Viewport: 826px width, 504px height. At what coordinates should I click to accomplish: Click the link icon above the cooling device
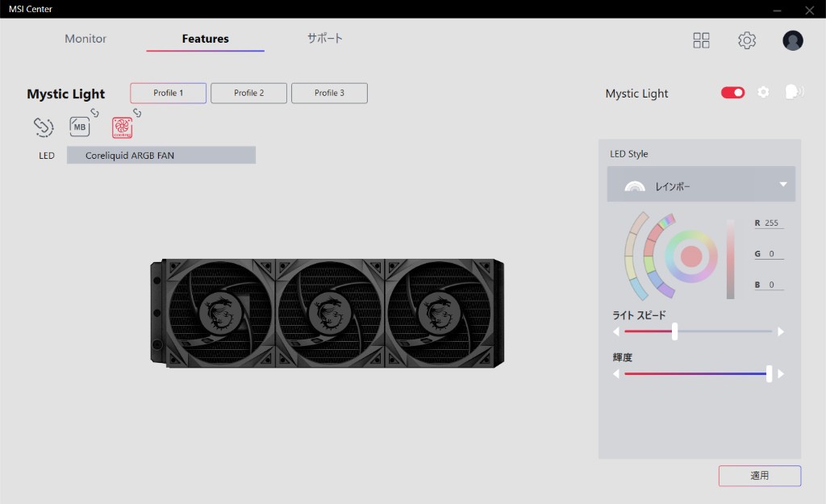pyautogui.click(x=136, y=113)
